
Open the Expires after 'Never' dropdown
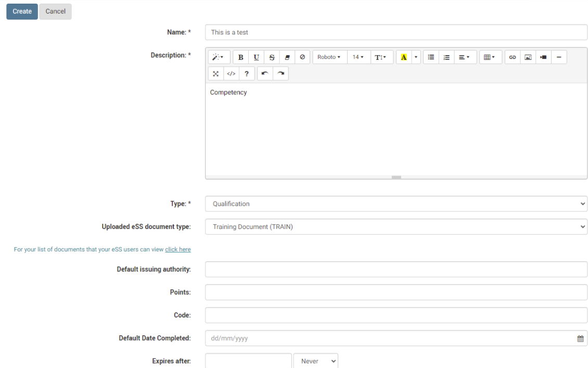(x=316, y=361)
